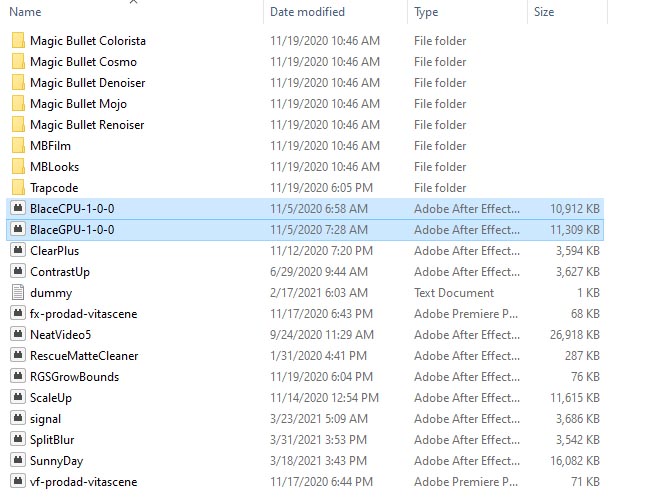The image size is (650, 502).
Task: Click the NeatVideo5 plugin file icon
Action: [18, 334]
